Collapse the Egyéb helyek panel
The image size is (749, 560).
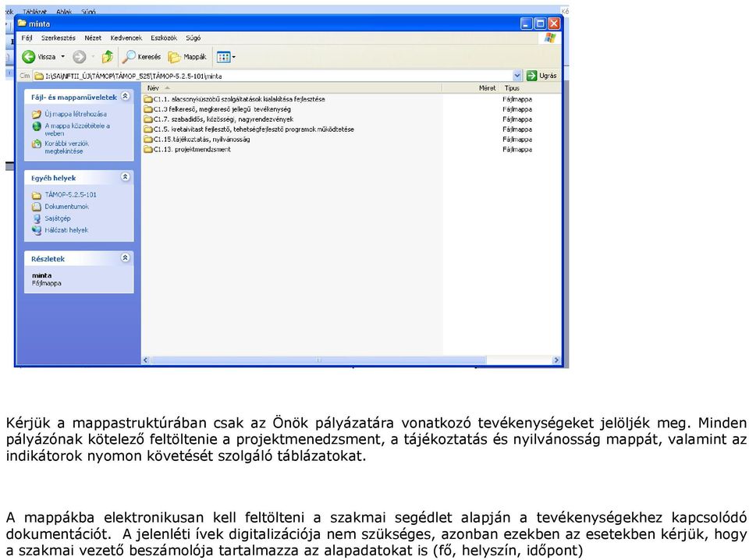[x=125, y=177]
